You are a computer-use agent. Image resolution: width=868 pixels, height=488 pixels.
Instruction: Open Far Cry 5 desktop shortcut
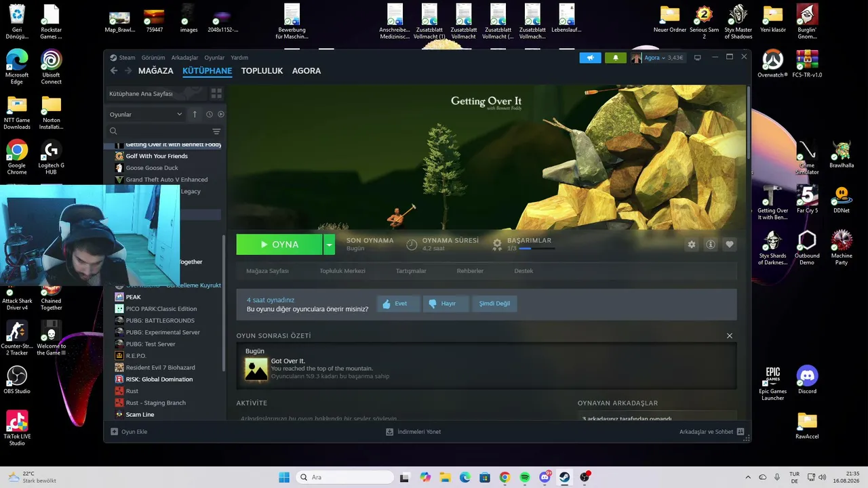[807, 200]
